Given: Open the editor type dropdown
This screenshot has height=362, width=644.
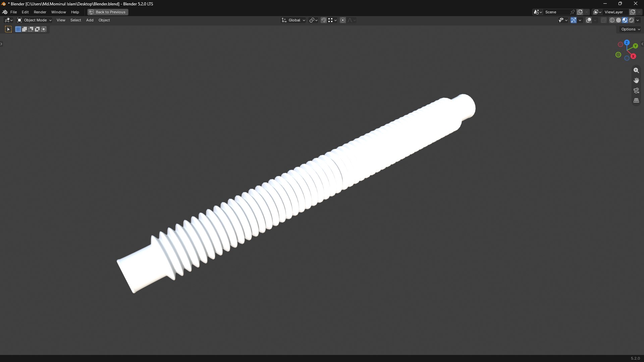Looking at the screenshot, I should 8,20.
